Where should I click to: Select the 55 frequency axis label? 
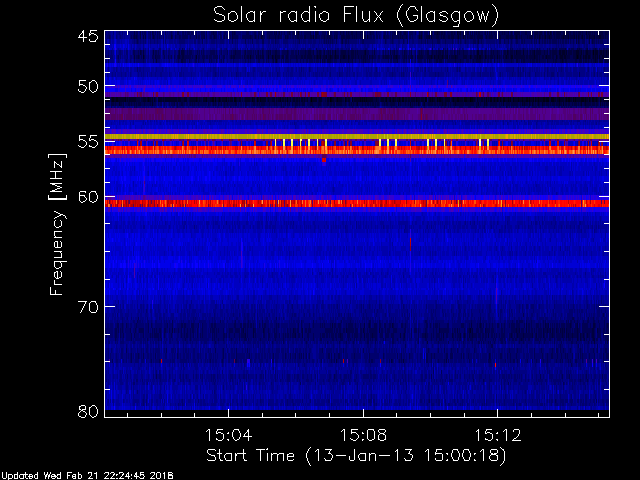click(88, 142)
